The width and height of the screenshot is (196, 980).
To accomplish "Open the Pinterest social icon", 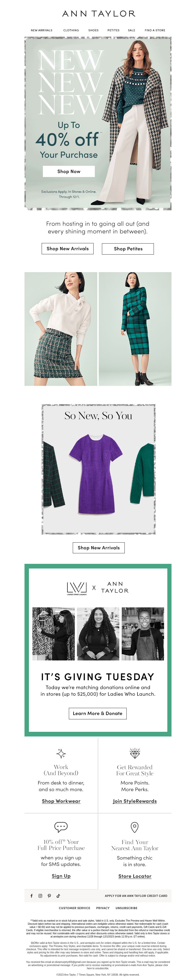I will pos(49,896).
